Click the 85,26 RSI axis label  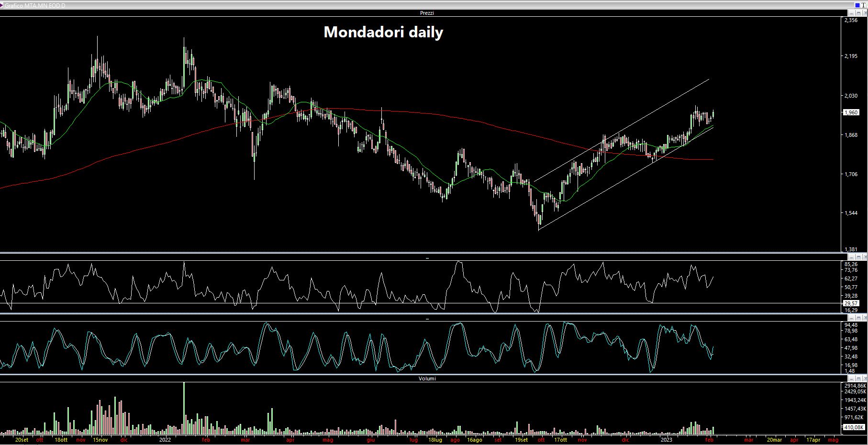(x=851, y=264)
